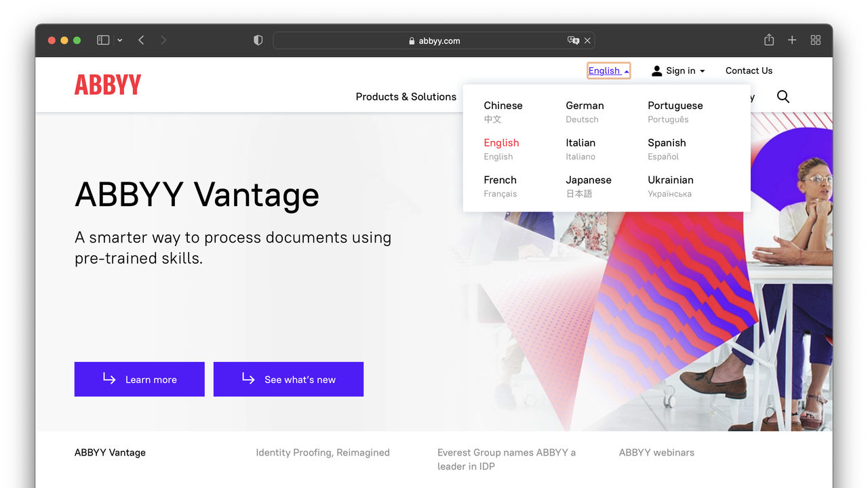Click the Safari sidebar toggle icon
868x488 pixels.
(x=103, y=41)
